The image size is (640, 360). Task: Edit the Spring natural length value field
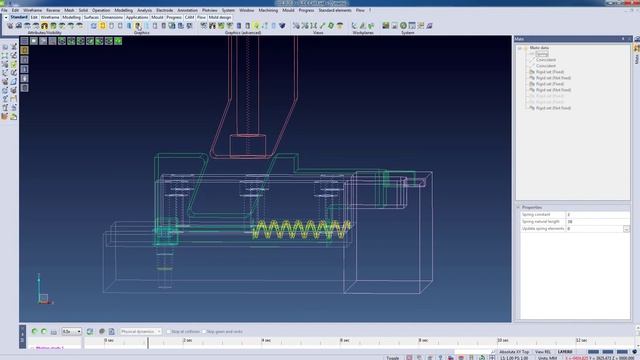coord(598,221)
